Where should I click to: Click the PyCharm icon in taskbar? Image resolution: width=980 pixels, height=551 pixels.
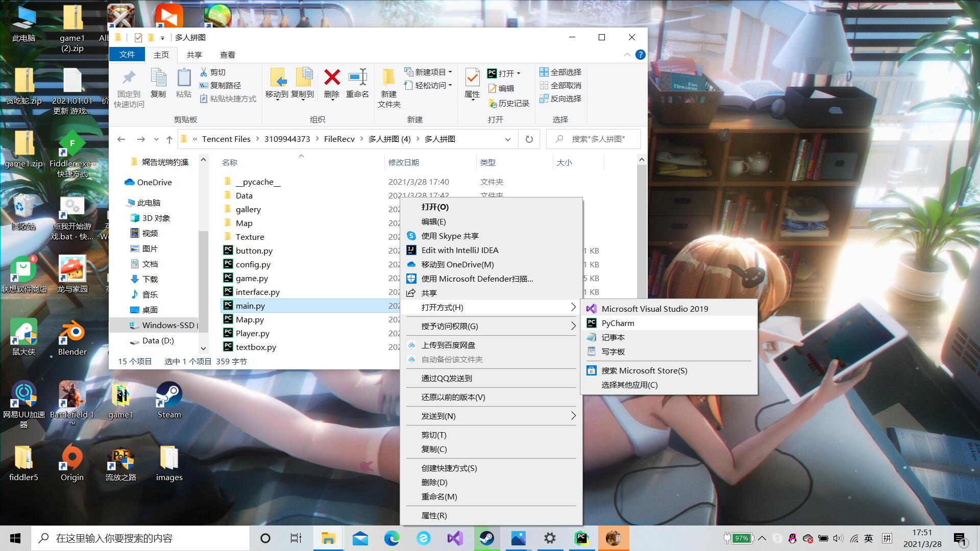coord(581,538)
